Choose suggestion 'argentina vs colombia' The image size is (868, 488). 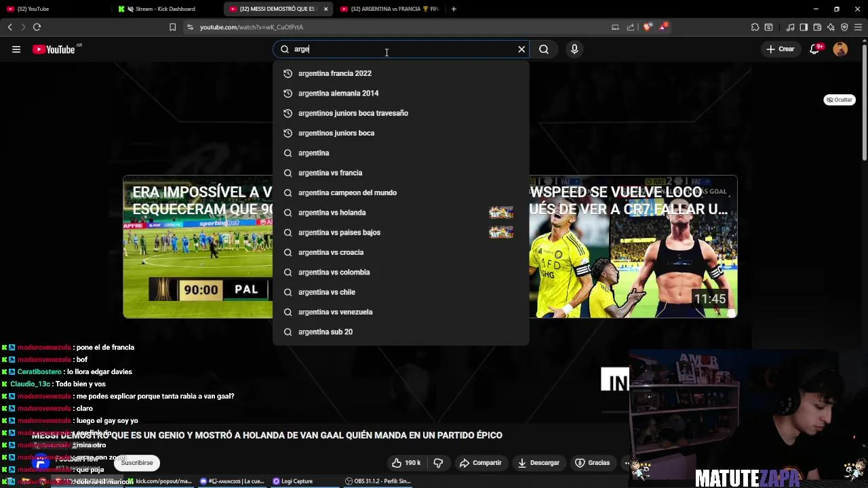point(401,272)
